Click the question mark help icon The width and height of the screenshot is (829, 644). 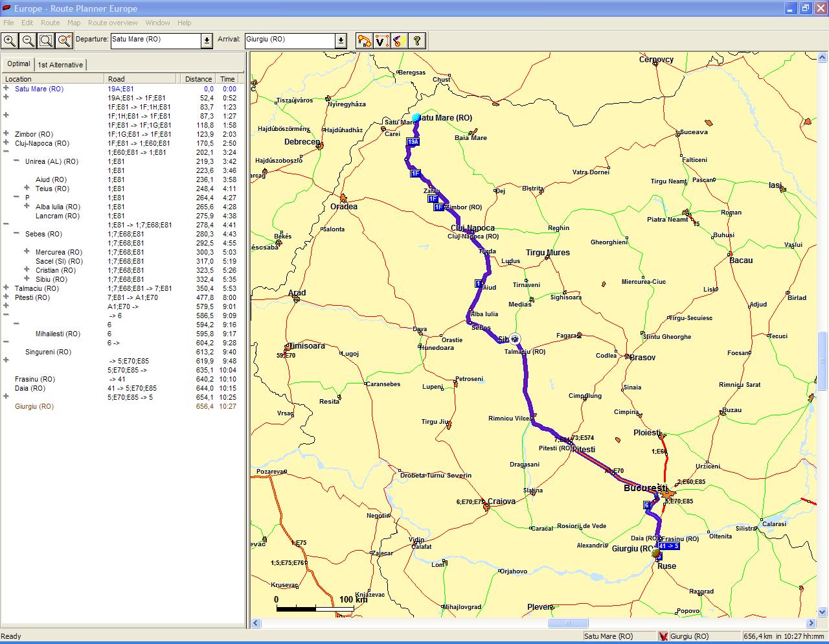coord(417,41)
